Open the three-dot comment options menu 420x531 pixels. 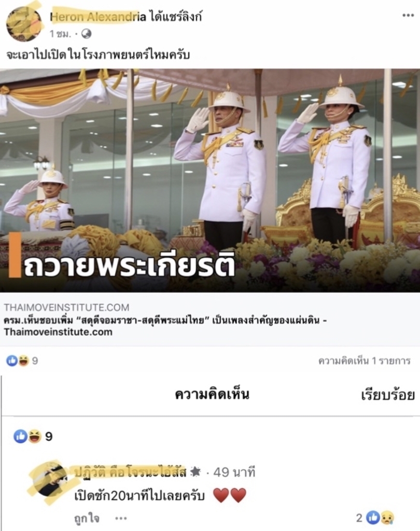pos(121,518)
